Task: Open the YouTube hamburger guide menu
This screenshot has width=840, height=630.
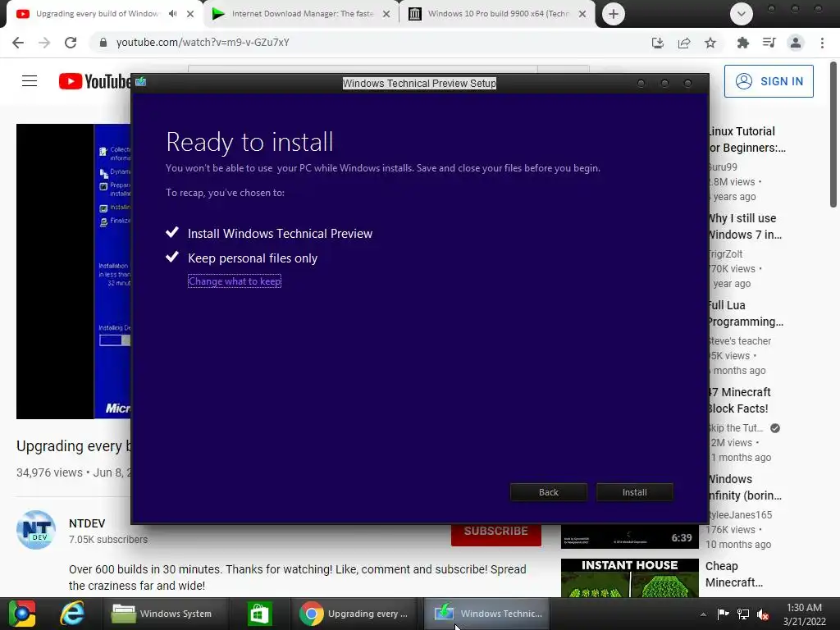Action: click(30, 81)
